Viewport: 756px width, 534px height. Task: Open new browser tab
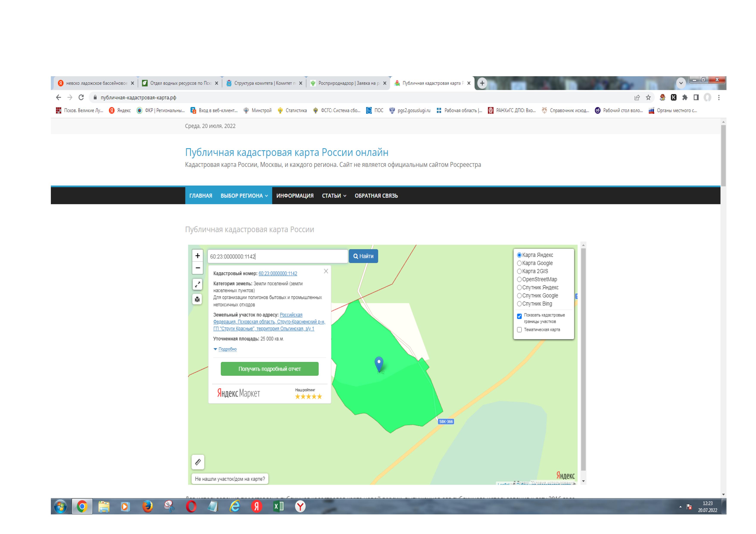pos(482,83)
